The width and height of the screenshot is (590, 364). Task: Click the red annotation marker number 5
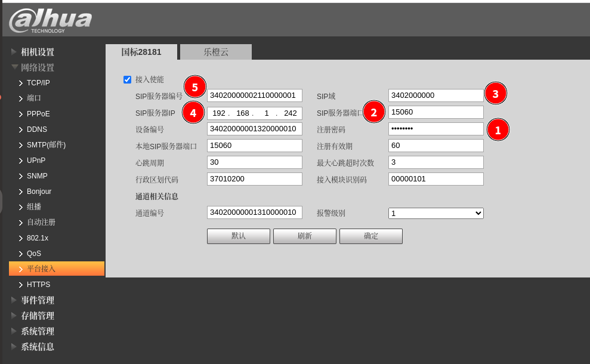click(x=194, y=87)
